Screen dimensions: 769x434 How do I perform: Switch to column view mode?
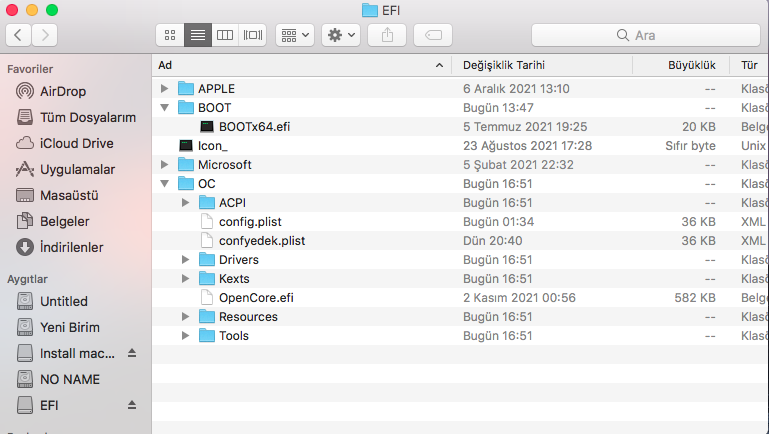pos(225,35)
